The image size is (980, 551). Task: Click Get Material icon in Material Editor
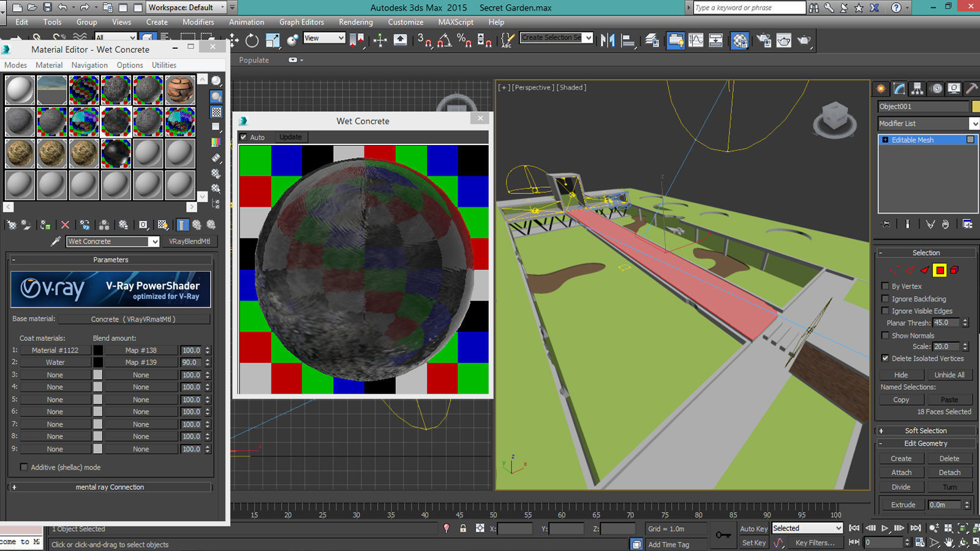12,225
